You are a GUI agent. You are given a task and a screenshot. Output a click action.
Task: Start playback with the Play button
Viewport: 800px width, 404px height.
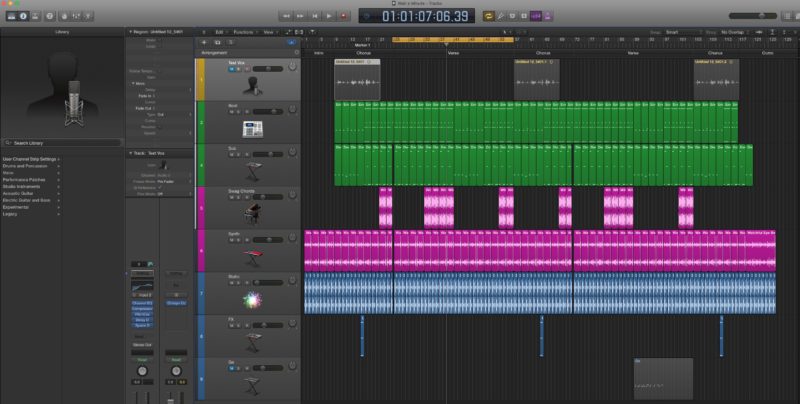[x=329, y=16]
